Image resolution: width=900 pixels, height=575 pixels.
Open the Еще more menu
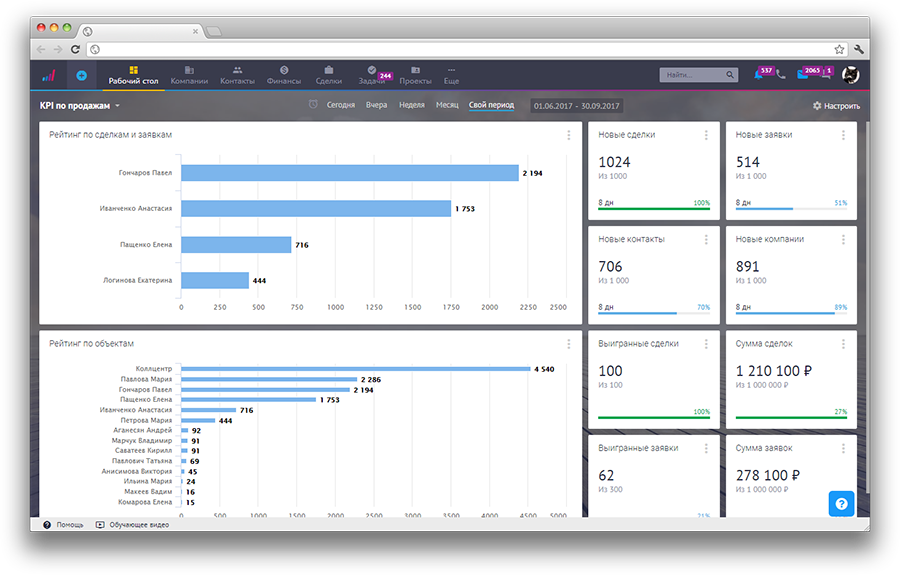pyautogui.click(x=451, y=75)
